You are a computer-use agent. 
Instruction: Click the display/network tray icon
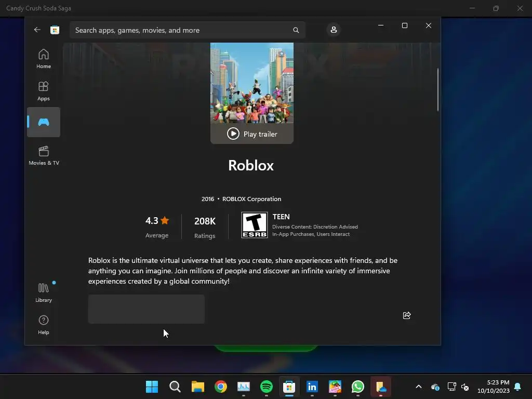click(451, 387)
